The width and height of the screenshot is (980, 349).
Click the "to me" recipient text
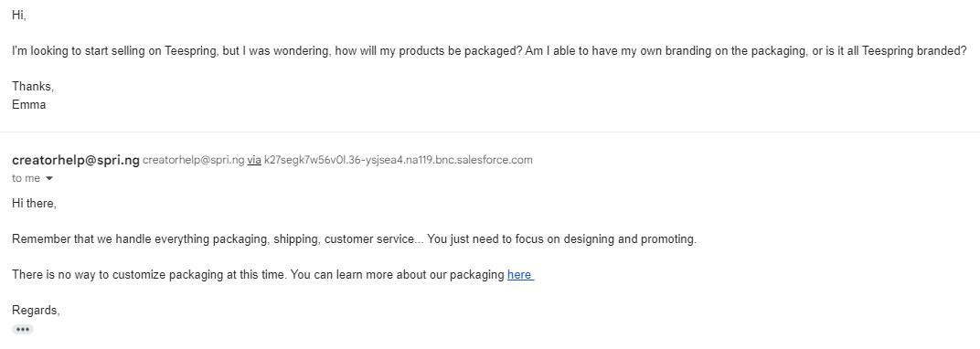pos(26,178)
